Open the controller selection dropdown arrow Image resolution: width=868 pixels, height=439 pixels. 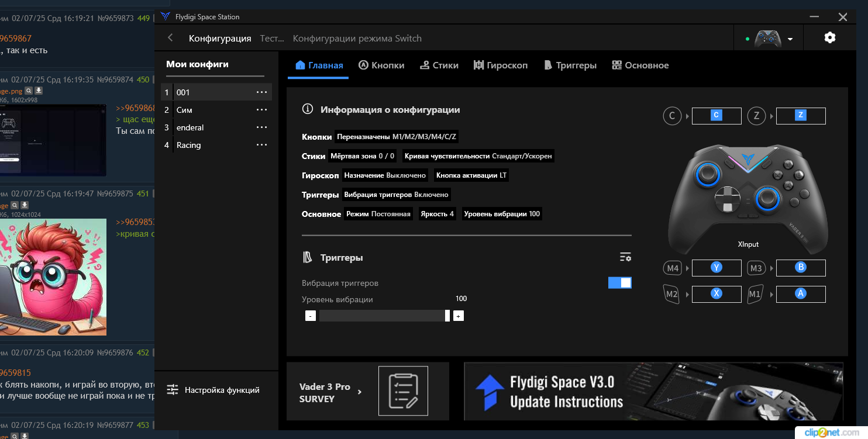[x=790, y=39]
